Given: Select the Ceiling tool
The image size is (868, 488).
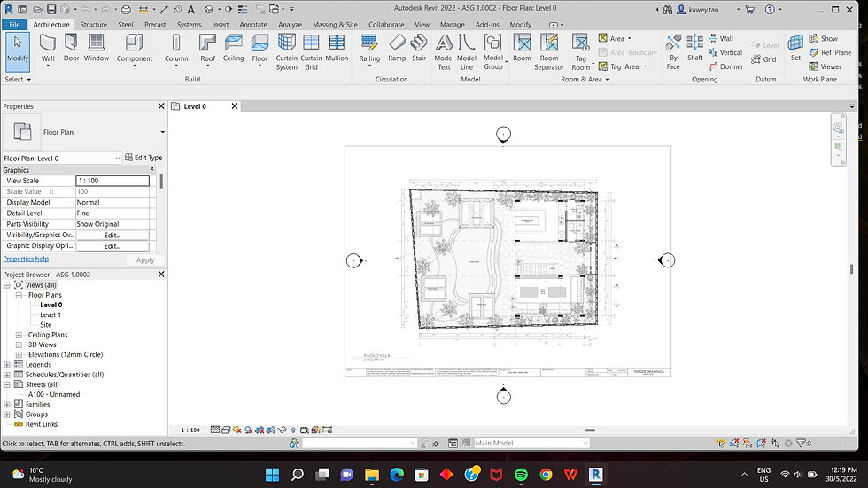Looking at the screenshot, I should [x=233, y=48].
